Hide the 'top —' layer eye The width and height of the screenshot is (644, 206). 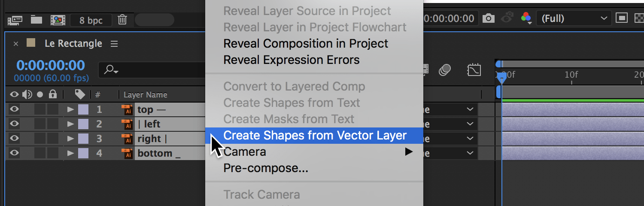[x=14, y=109]
